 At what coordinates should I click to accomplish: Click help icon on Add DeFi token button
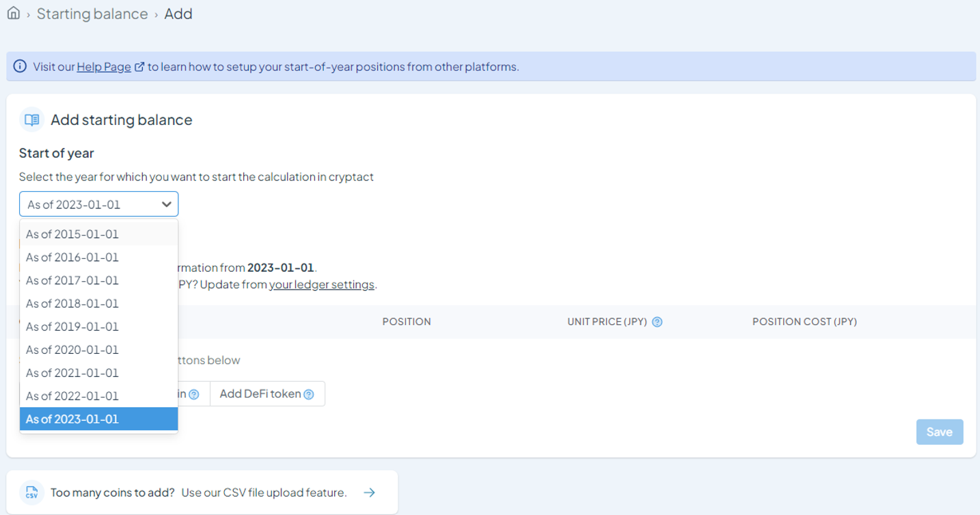(309, 394)
